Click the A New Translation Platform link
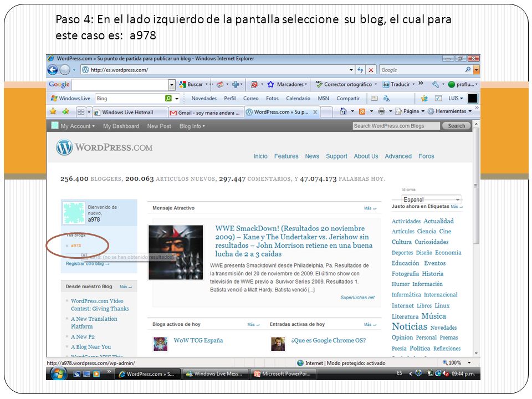 94,323
